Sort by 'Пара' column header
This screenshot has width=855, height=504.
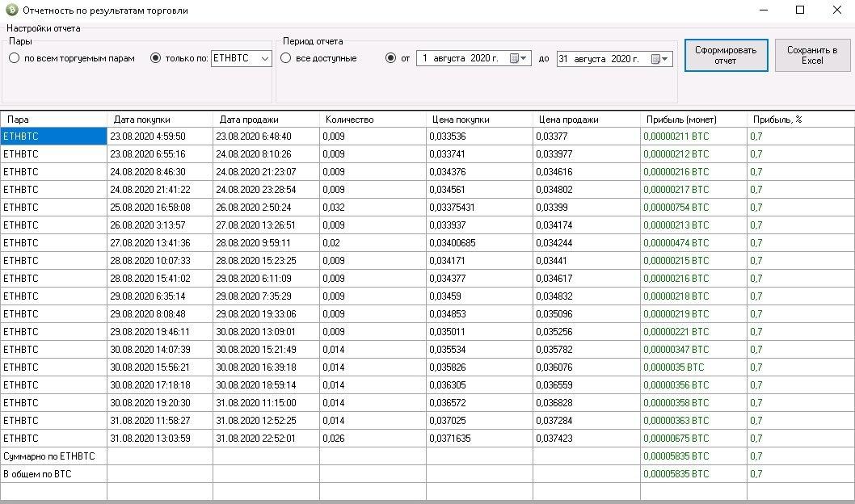53,120
